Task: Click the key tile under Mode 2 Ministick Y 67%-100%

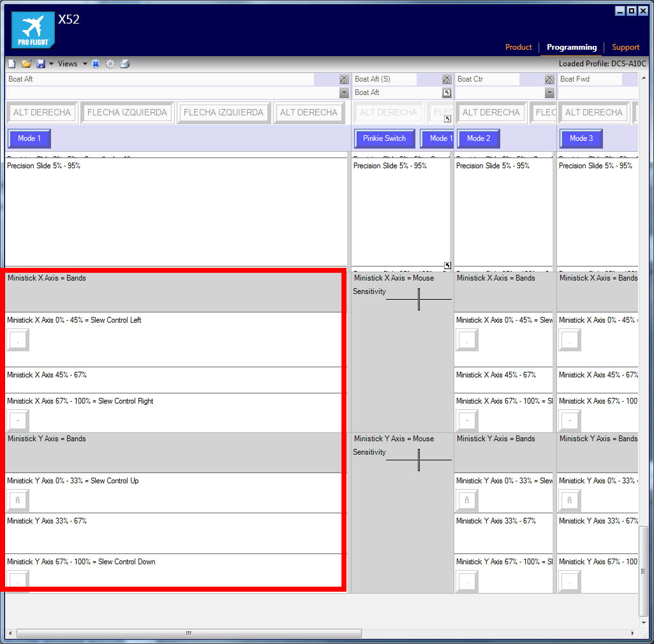Action: pyautogui.click(x=466, y=581)
